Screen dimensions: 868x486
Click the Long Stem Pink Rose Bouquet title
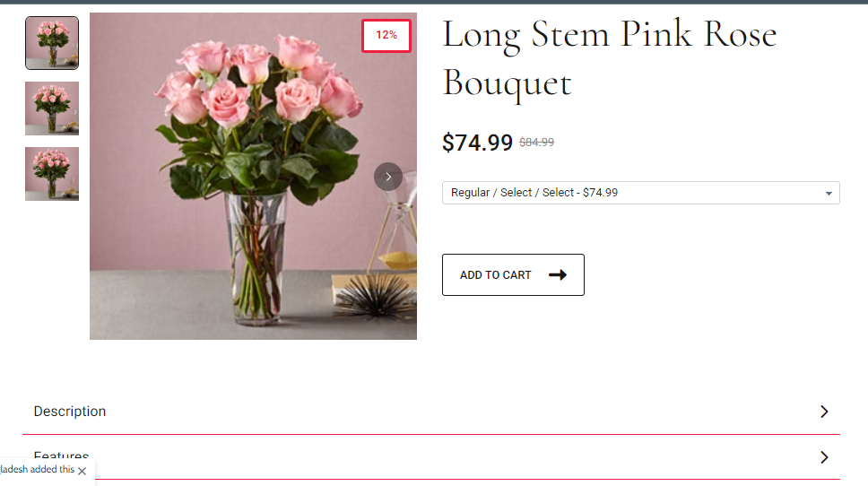tap(609, 58)
